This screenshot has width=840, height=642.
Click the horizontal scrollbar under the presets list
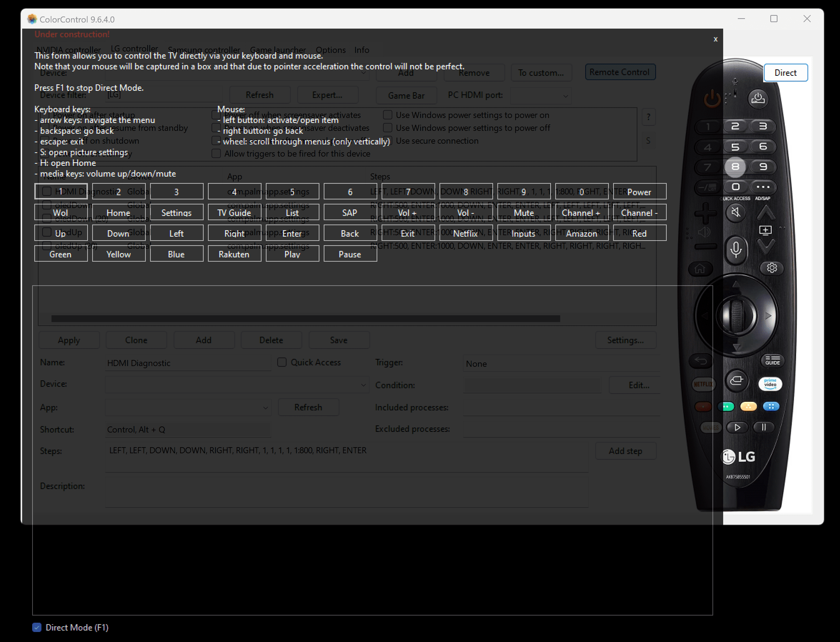coord(305,318)
